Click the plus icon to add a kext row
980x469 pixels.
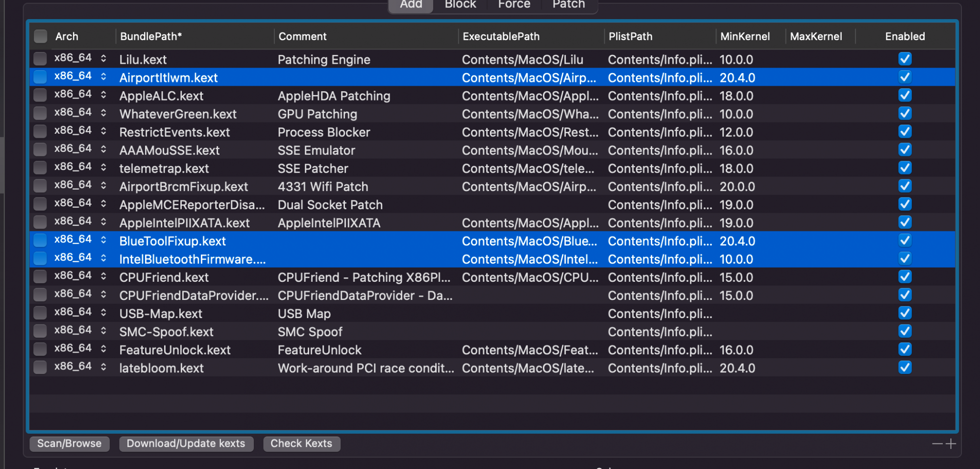click(951, 444)
